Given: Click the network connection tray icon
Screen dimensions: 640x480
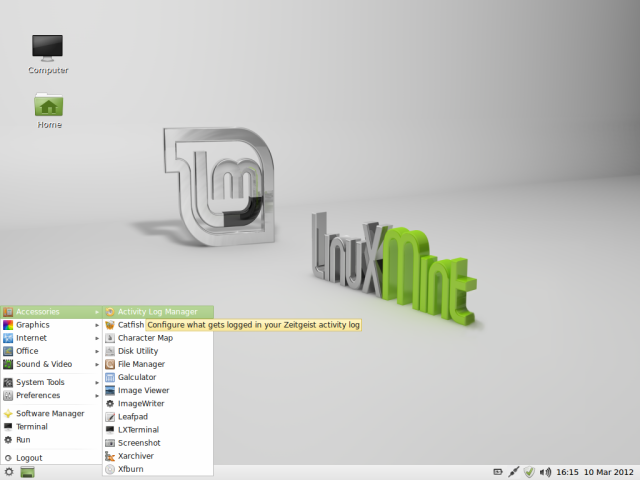Looking at the screenshot, I should (513, 472).
